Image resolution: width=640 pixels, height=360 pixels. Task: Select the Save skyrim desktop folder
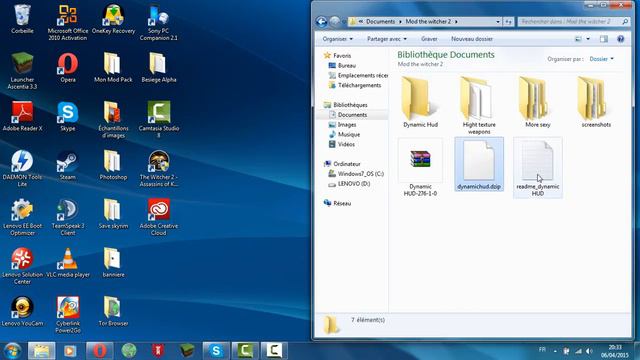(x=113, y=214)
